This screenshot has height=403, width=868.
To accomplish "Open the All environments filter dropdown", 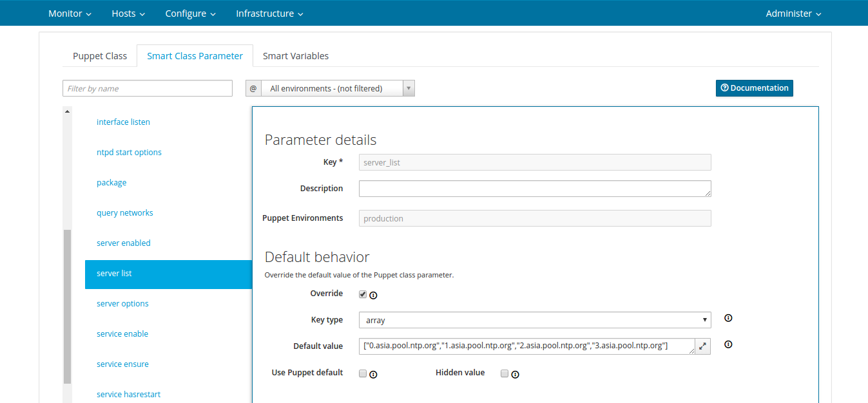I will tap(337, 88).
